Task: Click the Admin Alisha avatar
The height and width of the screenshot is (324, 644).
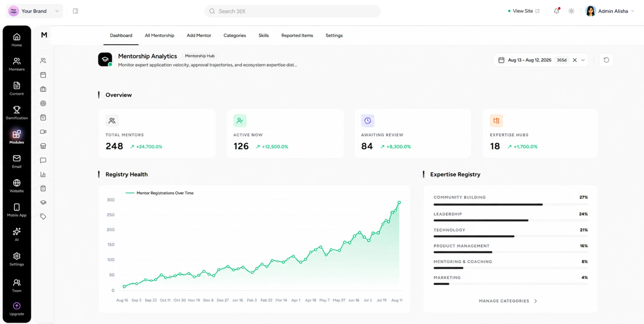Action: 590,11
